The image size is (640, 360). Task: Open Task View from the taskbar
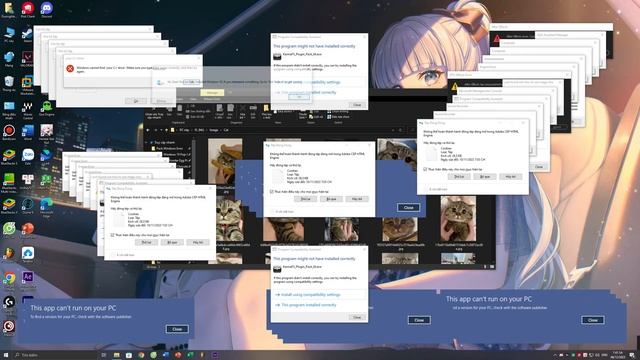point(104,355)
